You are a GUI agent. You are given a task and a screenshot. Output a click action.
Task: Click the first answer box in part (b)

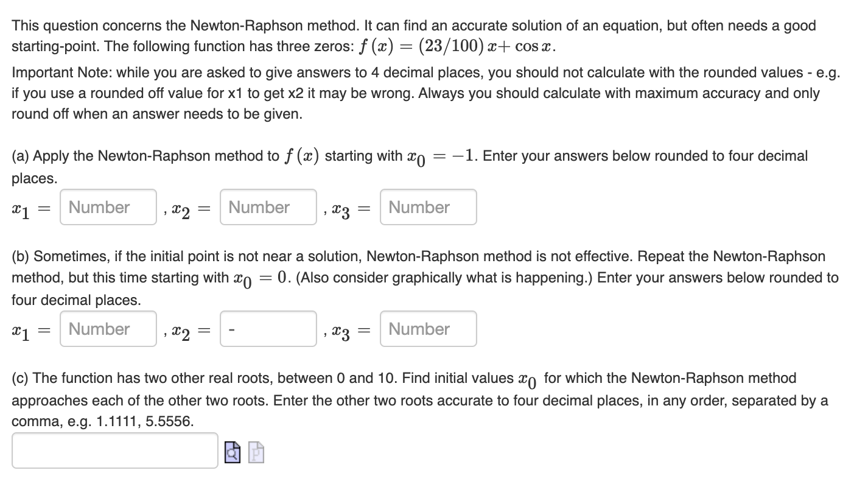pyautogui.click(x=108, y=329)
